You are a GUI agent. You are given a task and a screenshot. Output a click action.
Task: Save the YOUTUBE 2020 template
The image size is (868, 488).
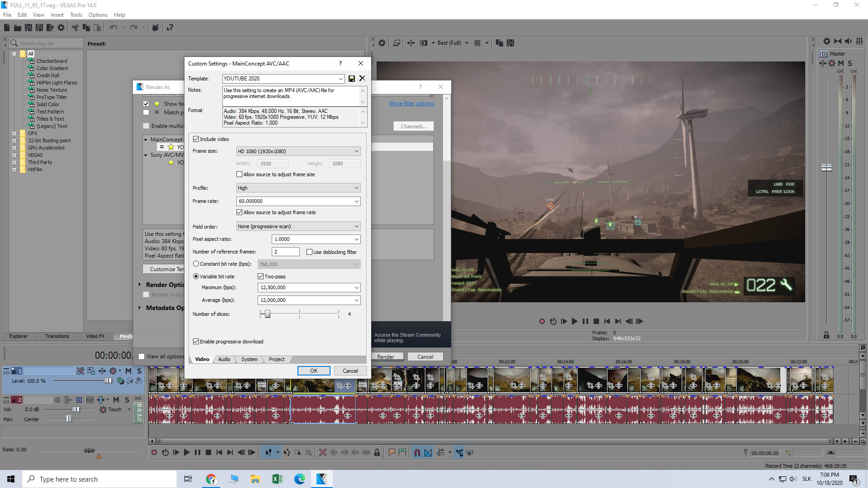pos(352,79)
